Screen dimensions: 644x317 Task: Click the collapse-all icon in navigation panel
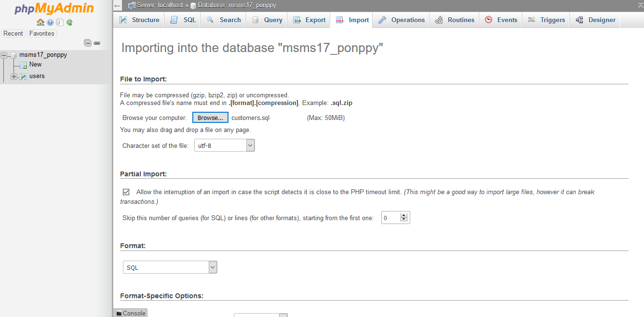point(88,43)
